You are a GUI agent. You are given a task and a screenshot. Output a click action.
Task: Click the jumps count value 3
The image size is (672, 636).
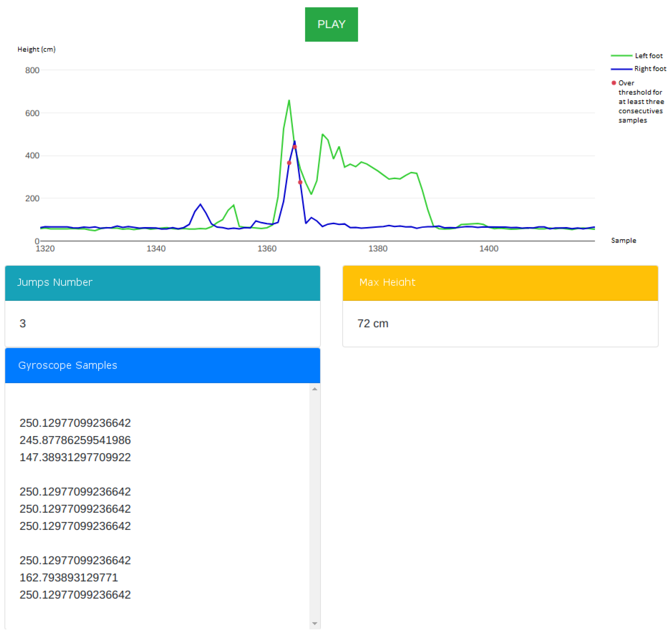click(23, 323)
